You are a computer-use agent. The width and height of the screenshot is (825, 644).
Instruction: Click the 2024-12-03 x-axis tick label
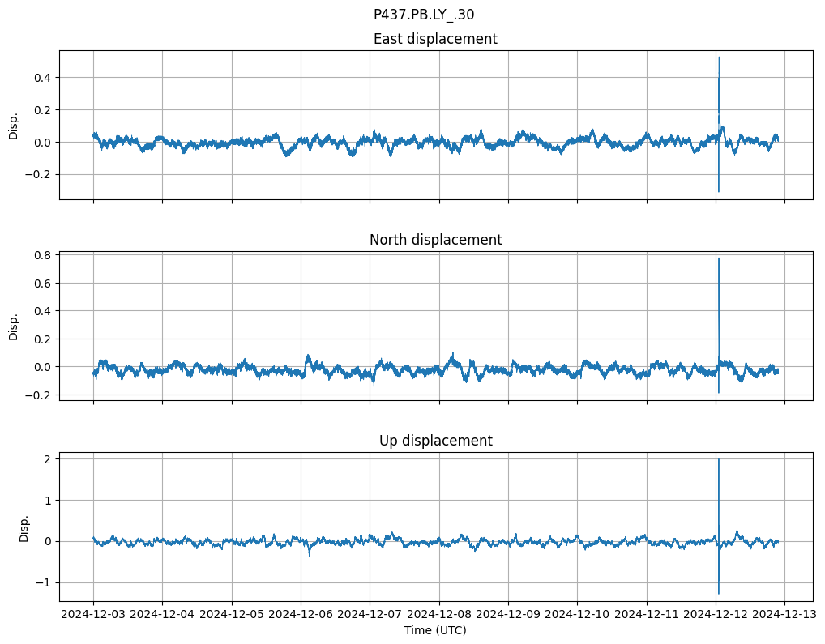(93, 614)
